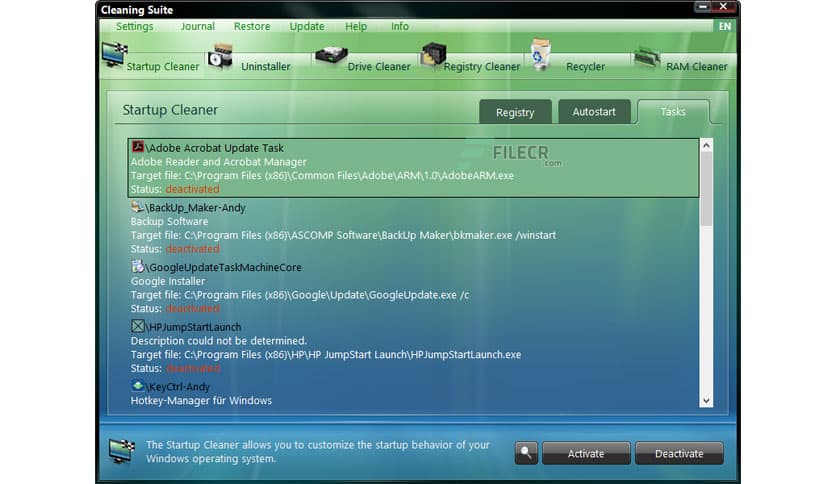Screen dimensions: 836x484
Task: Select Startup Cleaner label in toolbar
Action: (x=163, y=67)
